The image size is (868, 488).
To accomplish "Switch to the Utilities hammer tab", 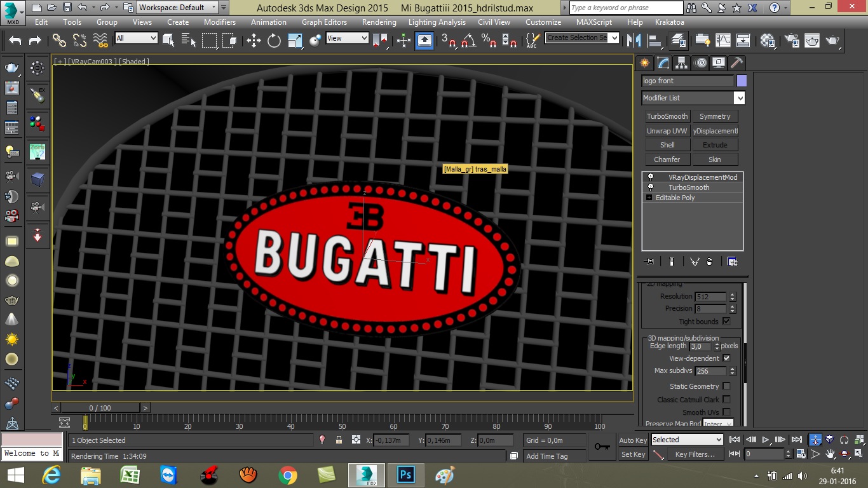I will [737, 63].
